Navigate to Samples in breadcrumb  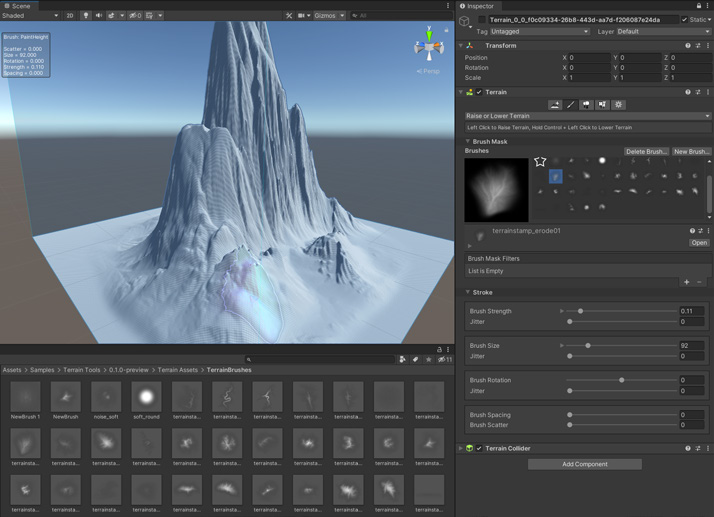click(x=42, y=370)
